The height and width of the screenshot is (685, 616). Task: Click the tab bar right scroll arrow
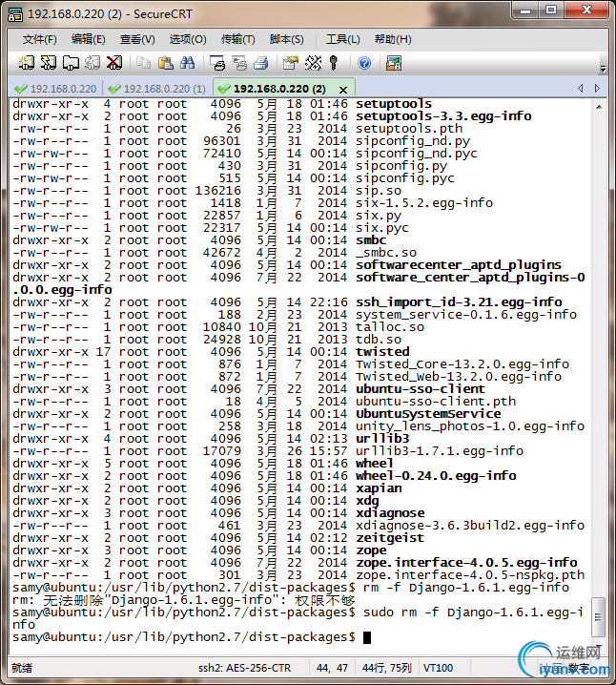click(597, 88)
